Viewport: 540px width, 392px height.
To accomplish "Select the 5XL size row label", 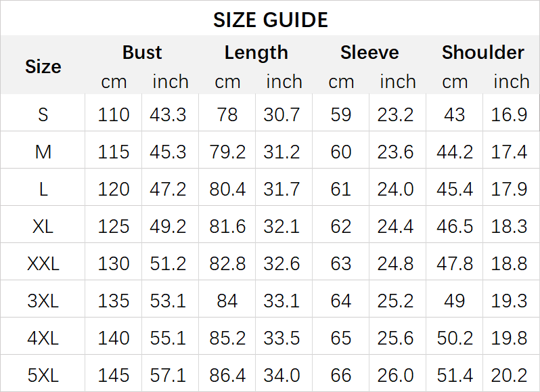I will click(43, 375).
